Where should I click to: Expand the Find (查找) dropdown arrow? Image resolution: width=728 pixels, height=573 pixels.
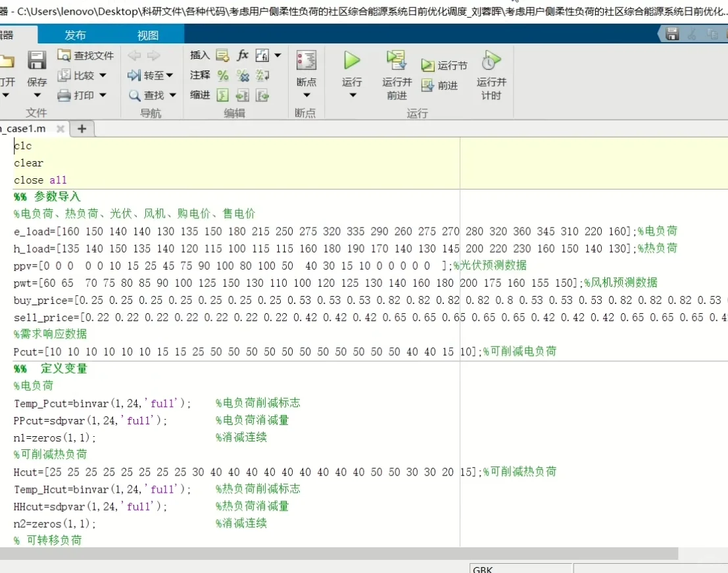[x=173, y=95]
